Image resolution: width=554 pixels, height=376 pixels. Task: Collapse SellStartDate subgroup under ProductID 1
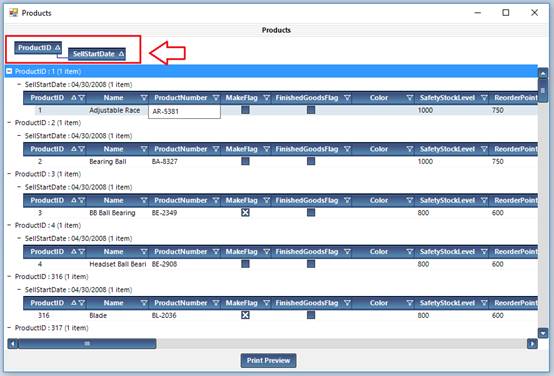[x=19, y=84]
